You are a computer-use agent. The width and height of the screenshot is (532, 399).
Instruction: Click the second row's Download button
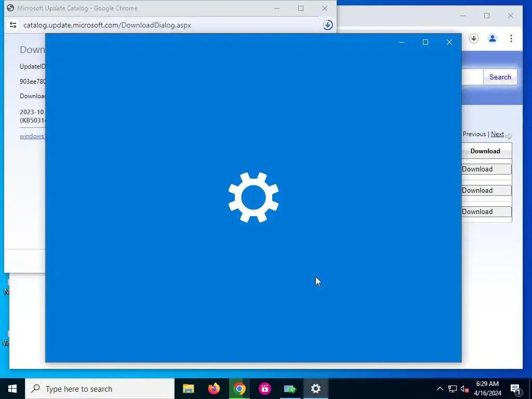coord(486,190)
